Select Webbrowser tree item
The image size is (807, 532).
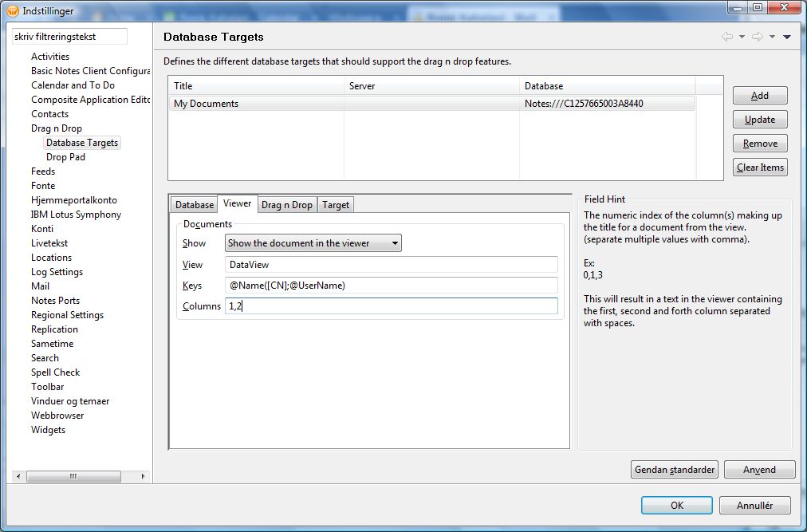57,415
